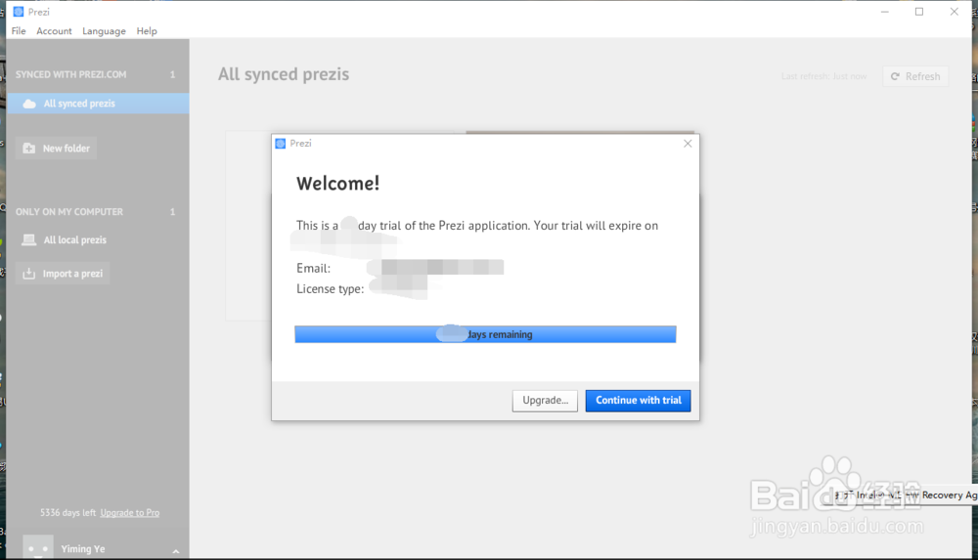Open the Language menu
The image size is (978, 560).
[x=104, y=31]
